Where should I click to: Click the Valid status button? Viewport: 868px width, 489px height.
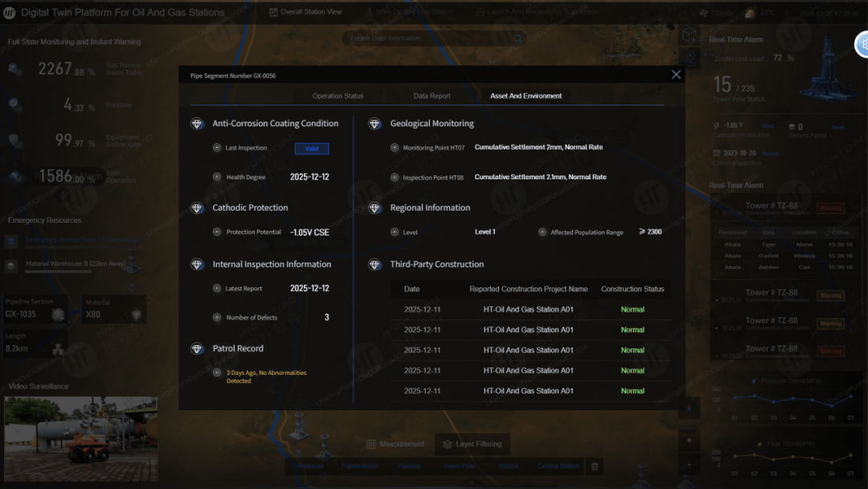(312, 149)
